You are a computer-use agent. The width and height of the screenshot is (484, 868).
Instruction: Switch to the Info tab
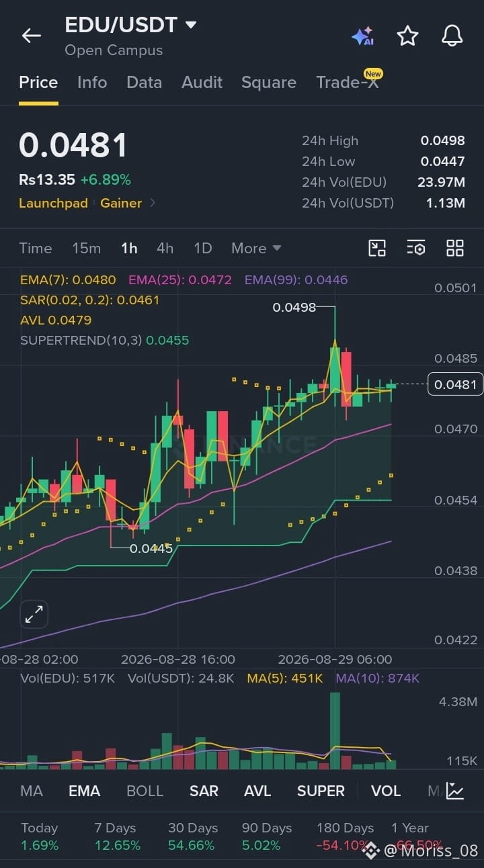92,82
